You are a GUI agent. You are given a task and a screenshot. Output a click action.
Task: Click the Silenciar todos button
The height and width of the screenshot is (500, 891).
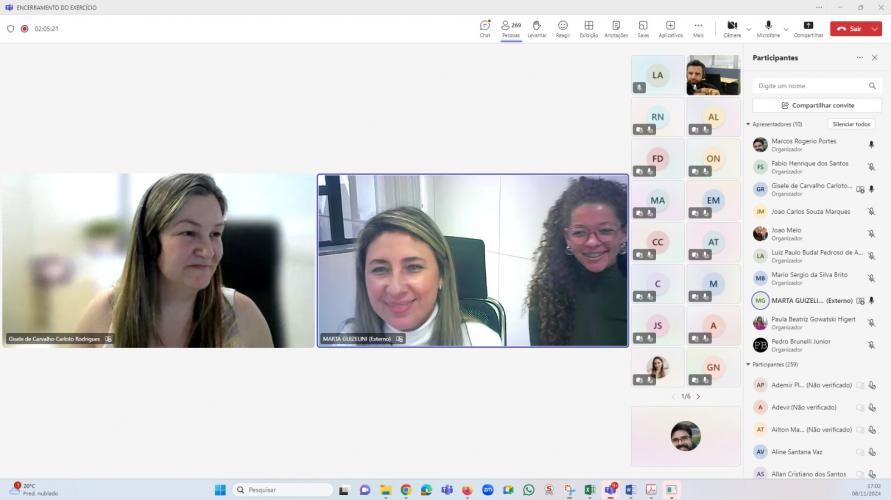click(x=851, y=124)
